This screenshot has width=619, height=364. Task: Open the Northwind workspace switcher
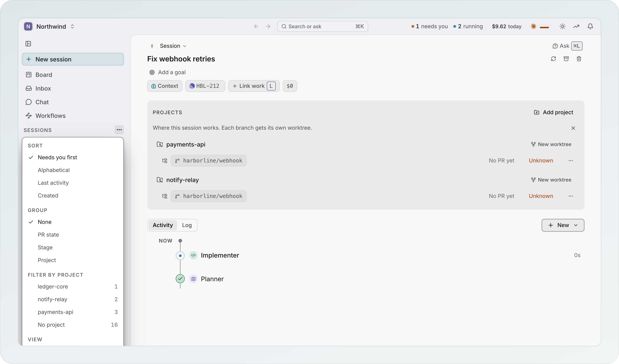coord(49,26)
